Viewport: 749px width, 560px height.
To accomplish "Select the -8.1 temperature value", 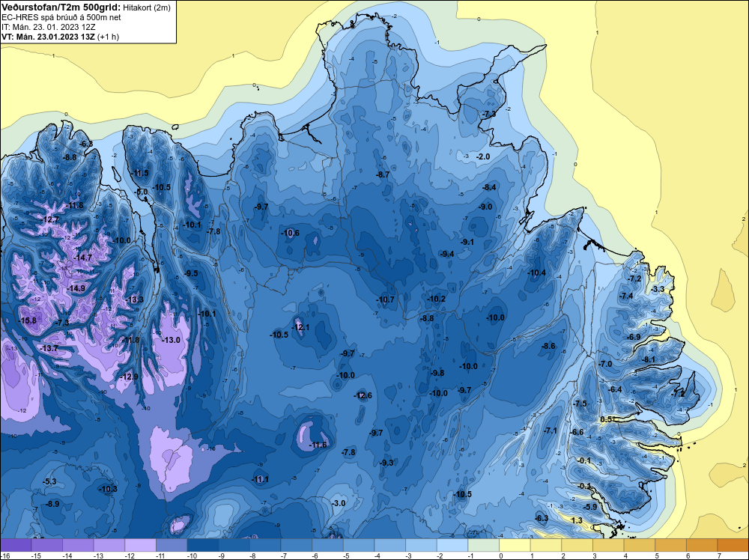I will click(x=649, y=359).
